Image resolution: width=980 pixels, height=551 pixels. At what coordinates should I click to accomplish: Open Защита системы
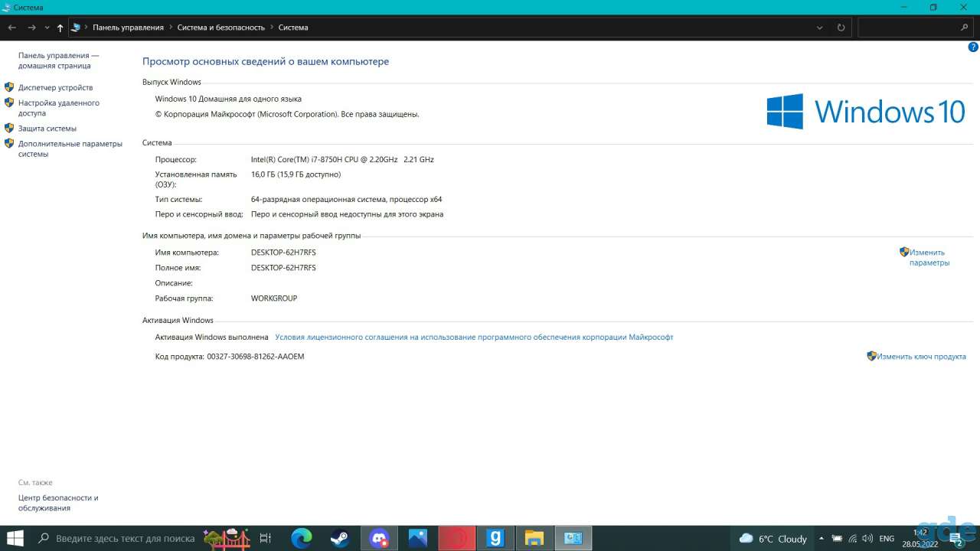[x=47, y=129]
